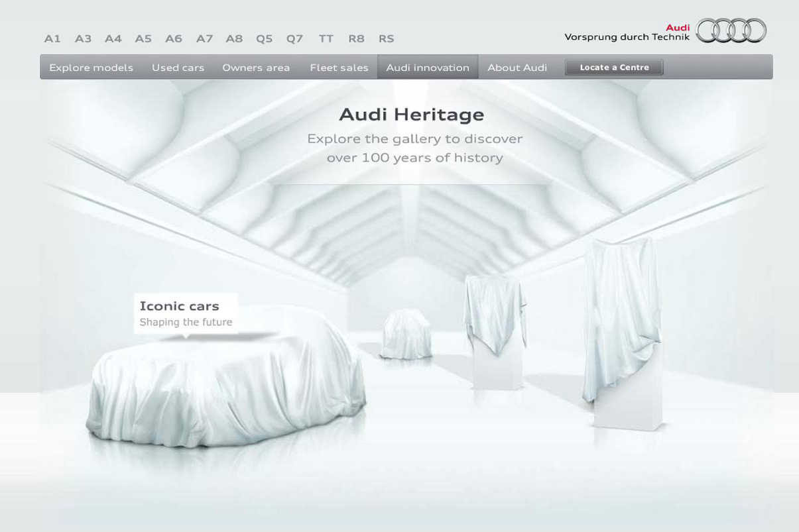Open the A6 model page
Viewport: 799px width, 532px height.
[174, 38]
